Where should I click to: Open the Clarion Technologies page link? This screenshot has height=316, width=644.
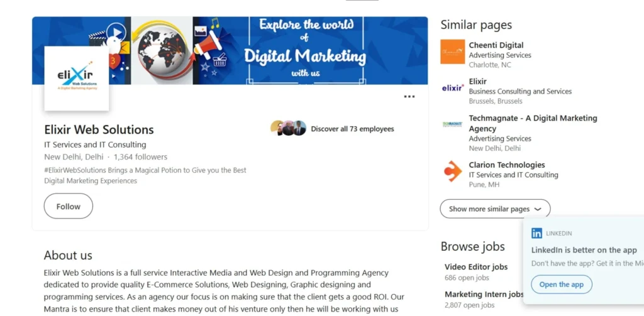tap(507, 165)
